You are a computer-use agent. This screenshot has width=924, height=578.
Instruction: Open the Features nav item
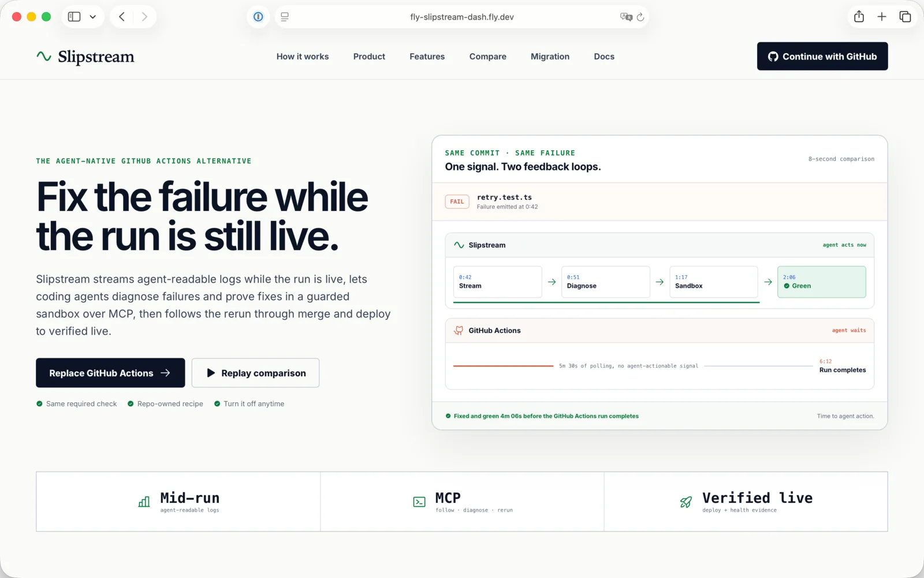tap(427, 57)
